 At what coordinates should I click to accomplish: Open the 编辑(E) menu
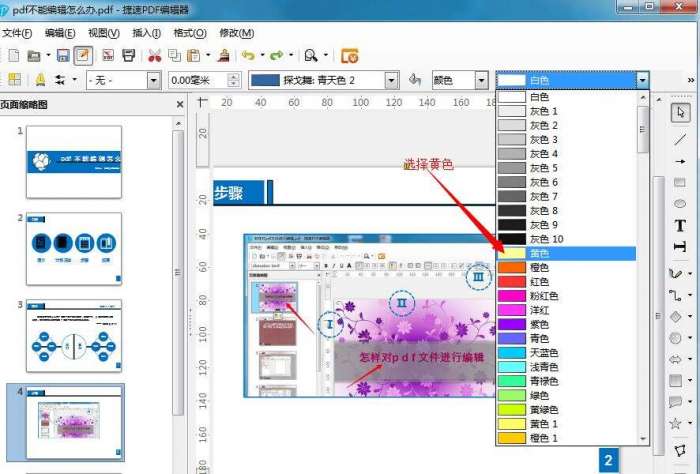(60, 33)
